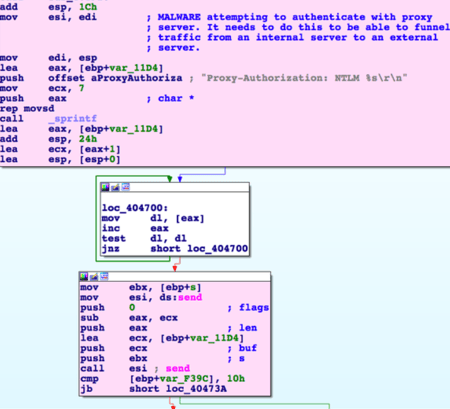Click the 'mov esi, ds:send' instruction
450x409 pixels.
pos(141,297)
